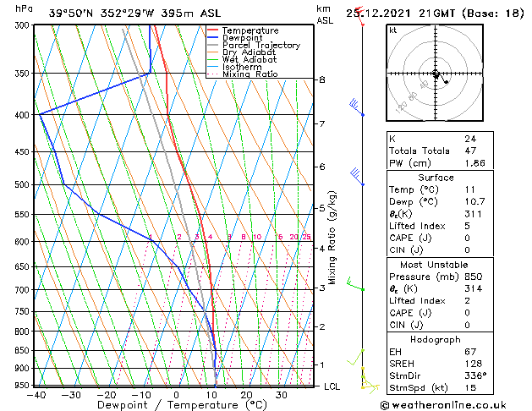Viewport: 532px width, 411px height.
Task: Click the '-40' temperature axis label
Action: [36, 395]
